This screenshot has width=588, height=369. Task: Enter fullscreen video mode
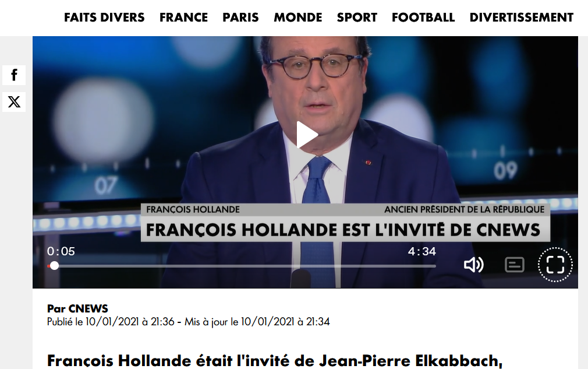[555, 265]
